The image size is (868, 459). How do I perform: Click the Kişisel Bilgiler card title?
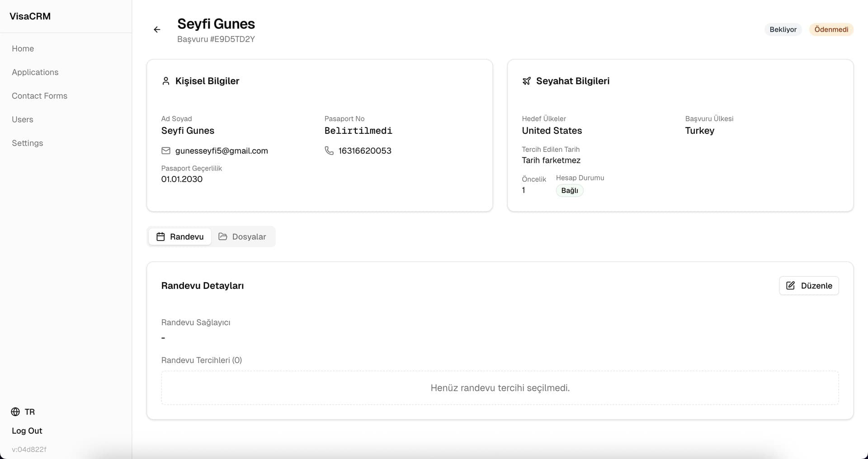208,81
